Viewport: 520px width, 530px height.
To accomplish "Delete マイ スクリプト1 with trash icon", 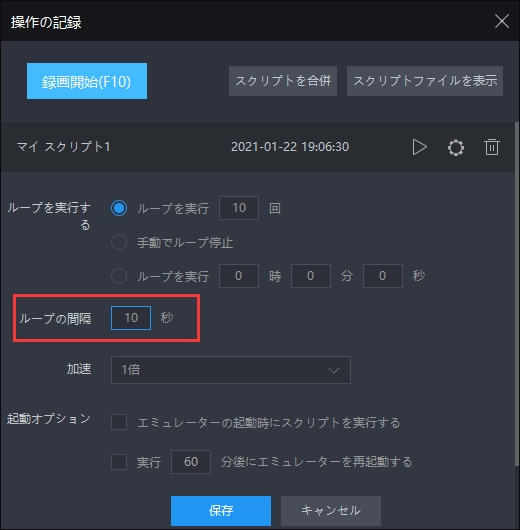I will (492, 147).
